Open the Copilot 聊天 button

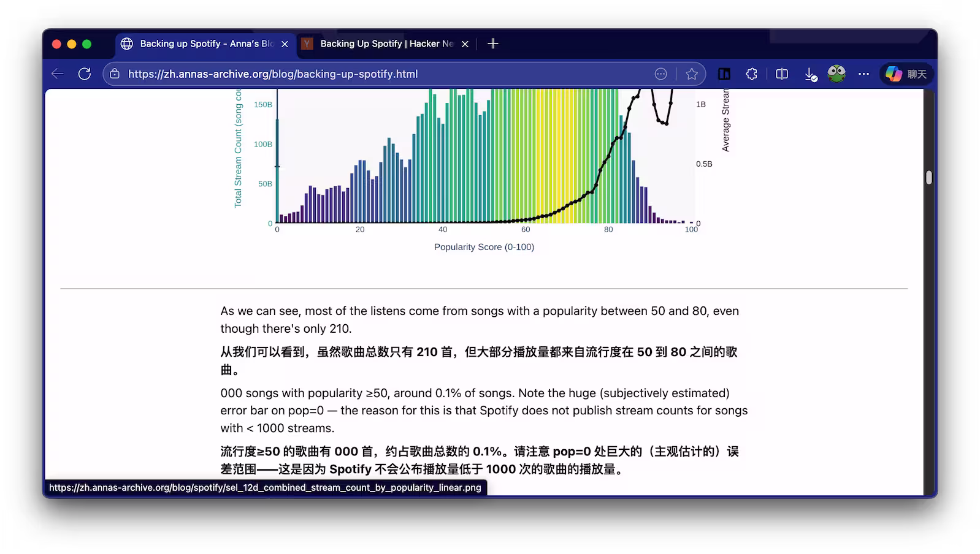[906, 74]
